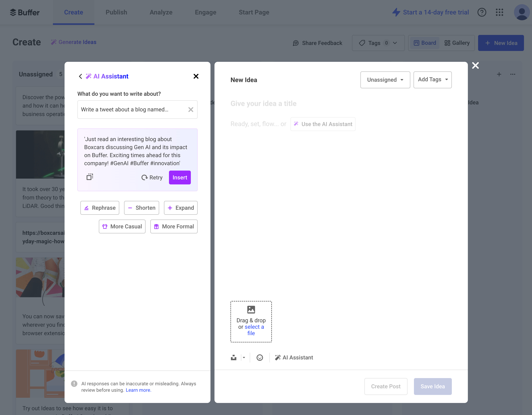532x415 pixels.
Task: Open the user profile avatar
Action: (522, 12)
